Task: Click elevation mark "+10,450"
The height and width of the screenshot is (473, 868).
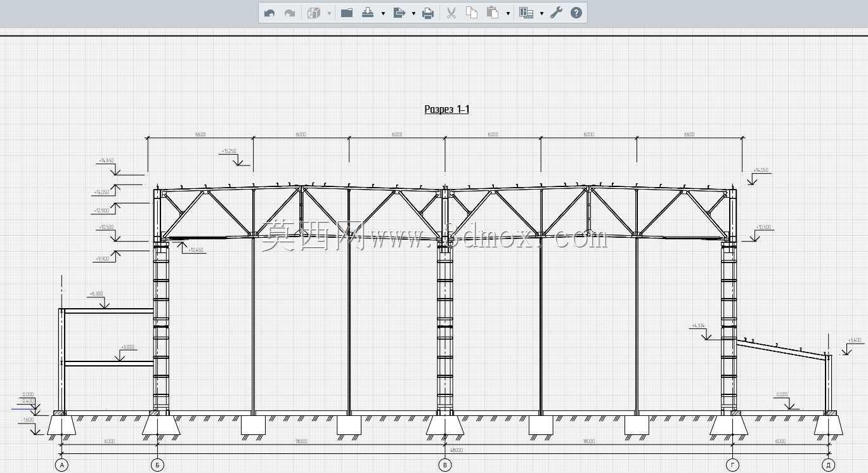Action: [x=196, y=250]
